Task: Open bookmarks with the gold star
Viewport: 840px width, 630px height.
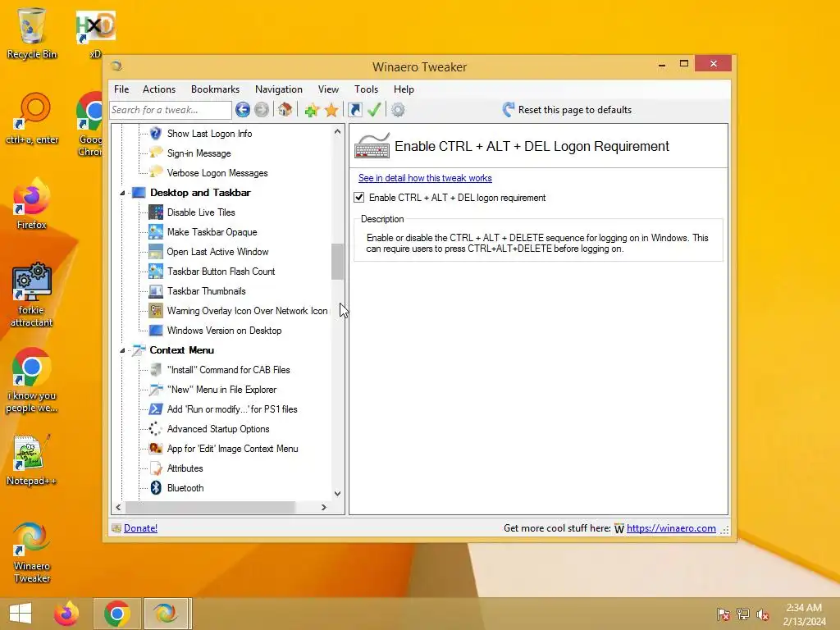Action: coord(331,110)
